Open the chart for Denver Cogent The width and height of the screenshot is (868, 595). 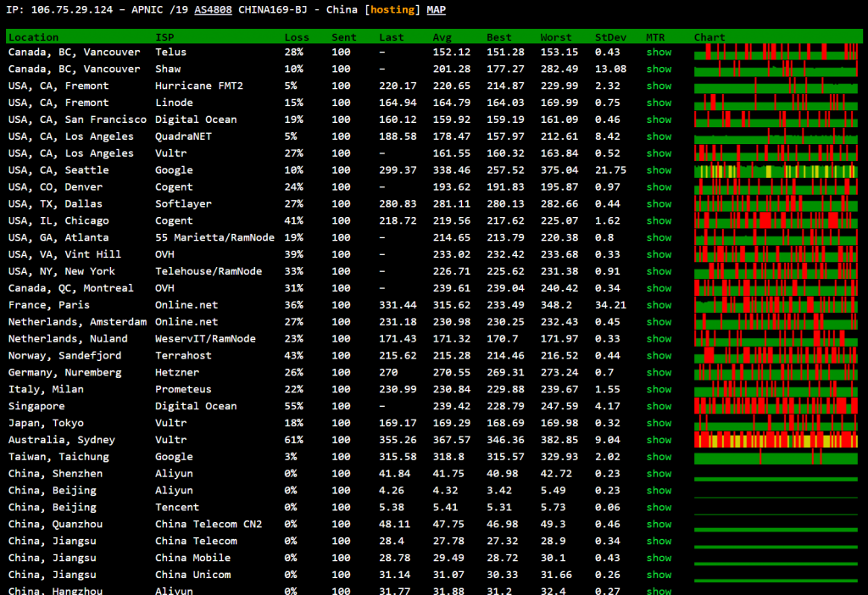coord(776,187)
